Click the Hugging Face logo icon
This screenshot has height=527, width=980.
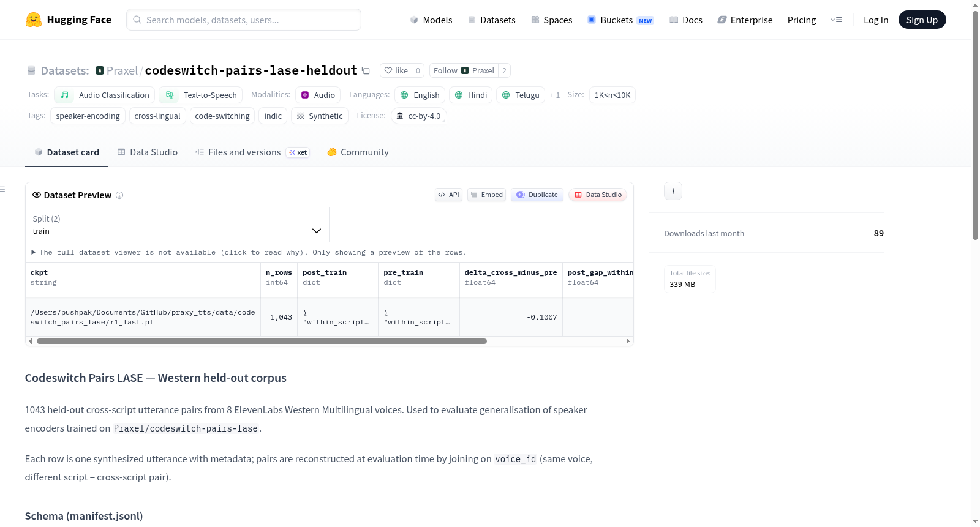[x=34, y=20]
